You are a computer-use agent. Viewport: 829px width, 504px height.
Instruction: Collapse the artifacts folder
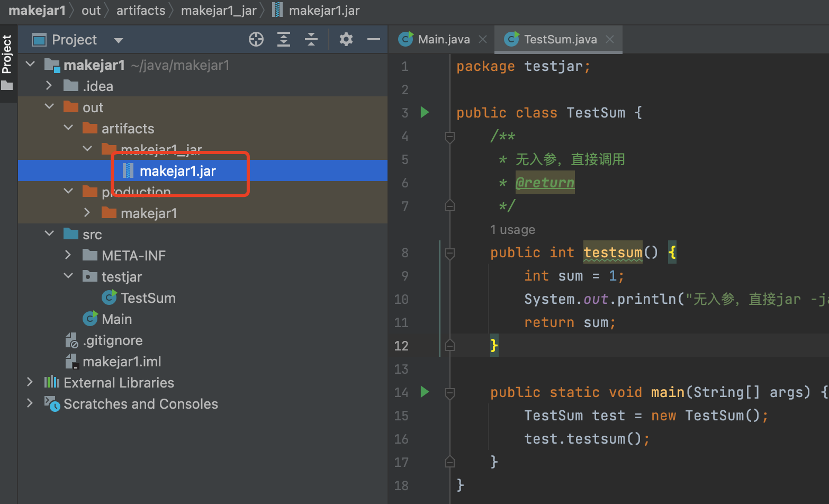point(68,128)
